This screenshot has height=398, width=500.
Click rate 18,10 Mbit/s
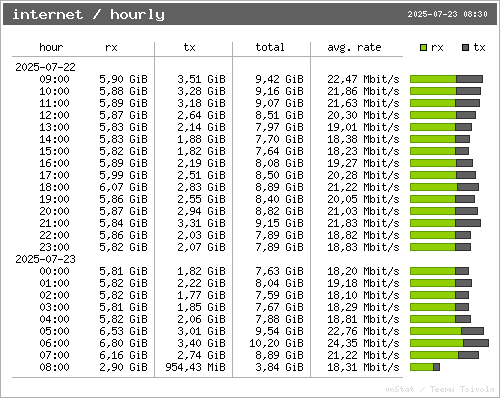(363, 295)
